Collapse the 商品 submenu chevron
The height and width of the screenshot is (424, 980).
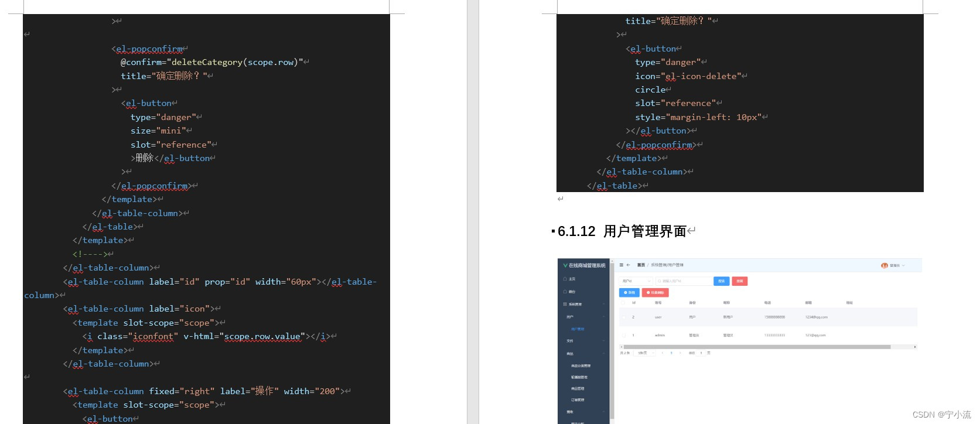pos(604,354)
